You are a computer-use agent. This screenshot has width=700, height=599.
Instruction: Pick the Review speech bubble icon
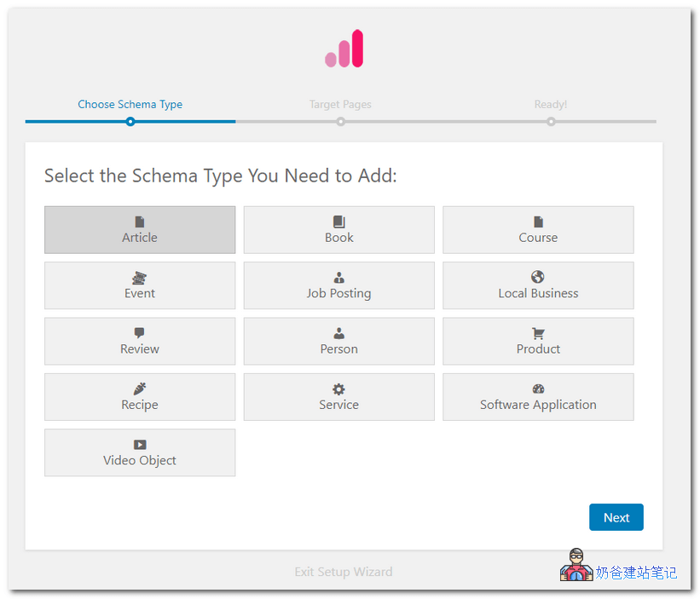140,333
